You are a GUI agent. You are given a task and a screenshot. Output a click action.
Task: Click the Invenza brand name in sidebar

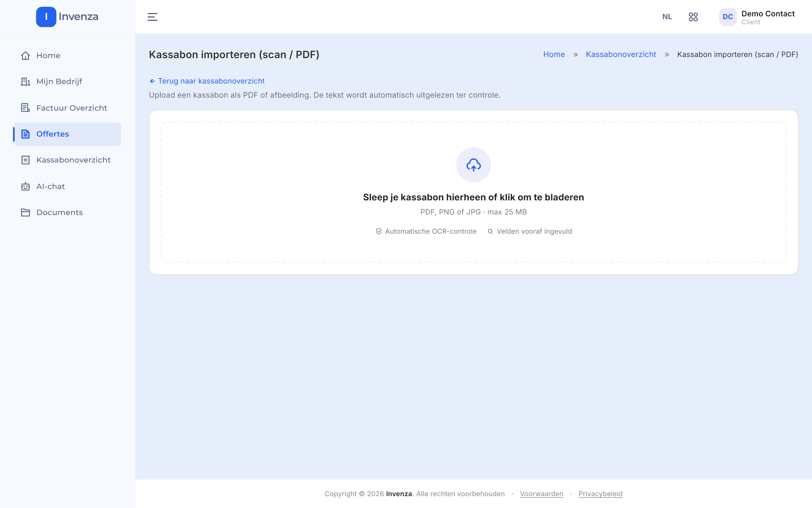(78, 16)
